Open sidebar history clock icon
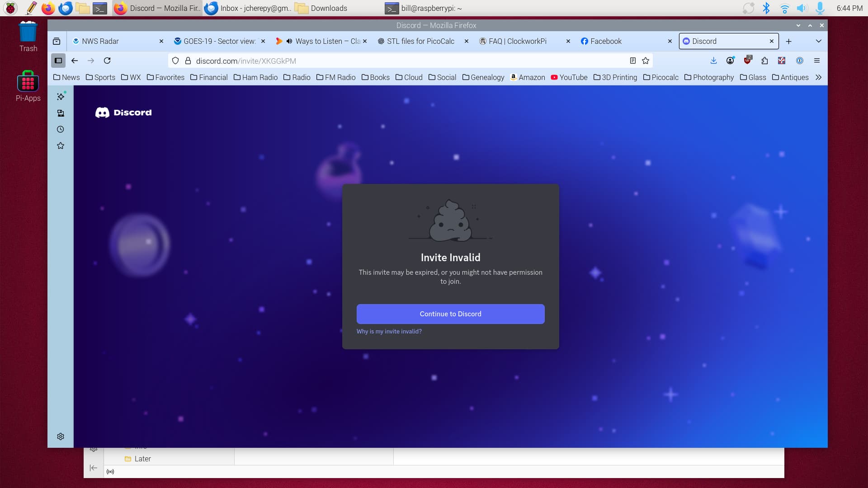Screen dimensions: 868x488 [x=61, y=129]
